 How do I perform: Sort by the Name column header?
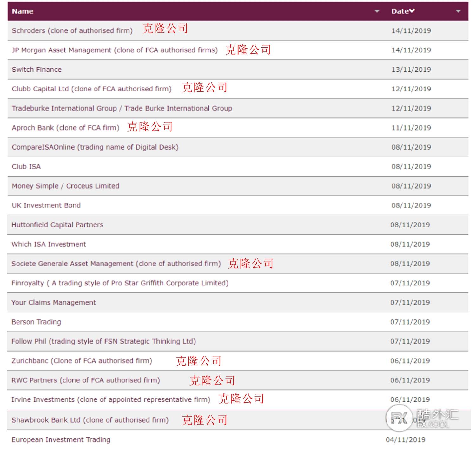point(23,11)
